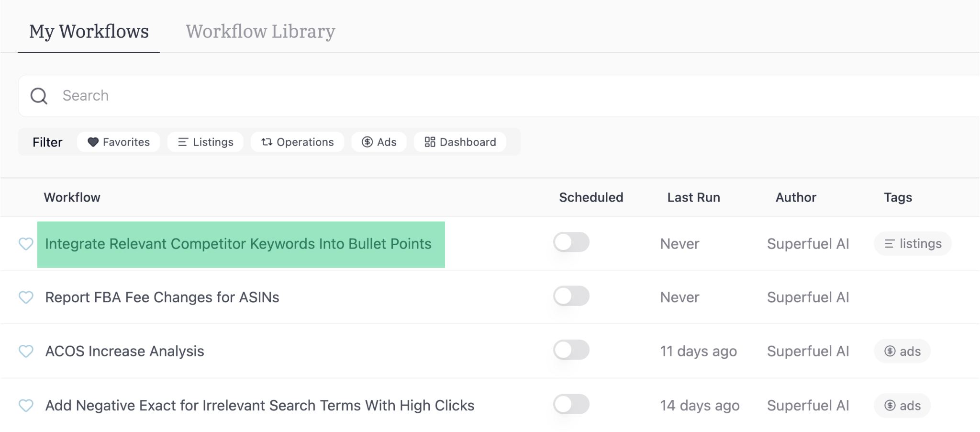Image resolution: width=980 pixels, height=432 pixels.
Task: Switch to the Workflow Library tab
Action: [261, 32]
